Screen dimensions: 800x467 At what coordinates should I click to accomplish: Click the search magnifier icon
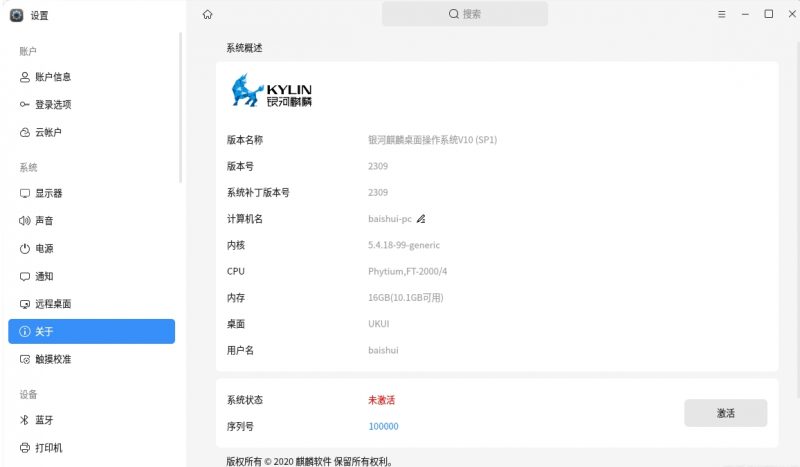[454, 14]
